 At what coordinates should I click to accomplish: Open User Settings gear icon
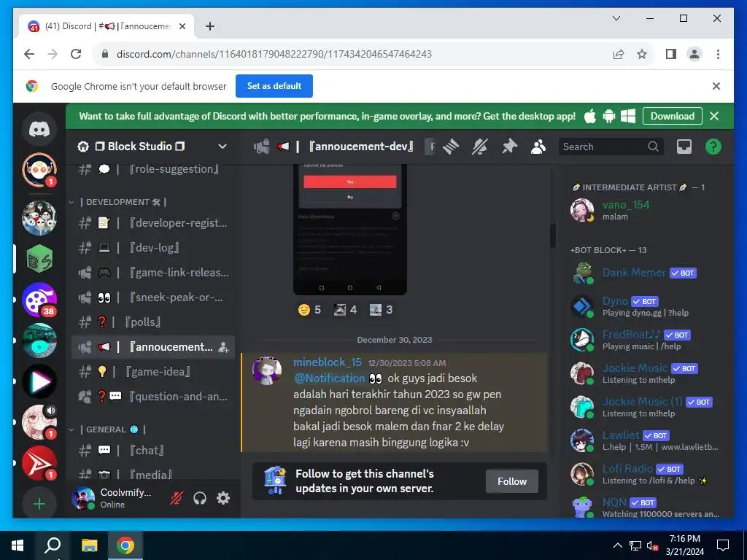pyautogui.click(x=223, y=498)
